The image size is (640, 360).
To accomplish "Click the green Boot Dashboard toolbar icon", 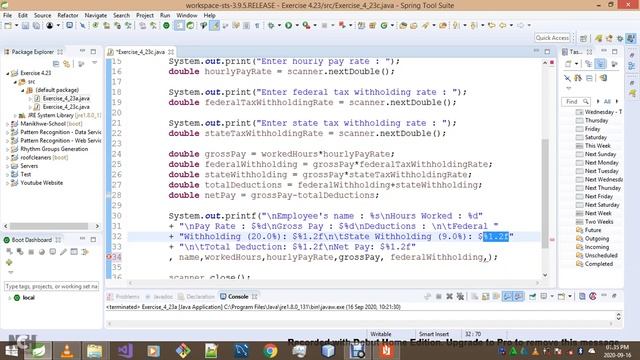I will pyautogui.click(x=166, y=26).
